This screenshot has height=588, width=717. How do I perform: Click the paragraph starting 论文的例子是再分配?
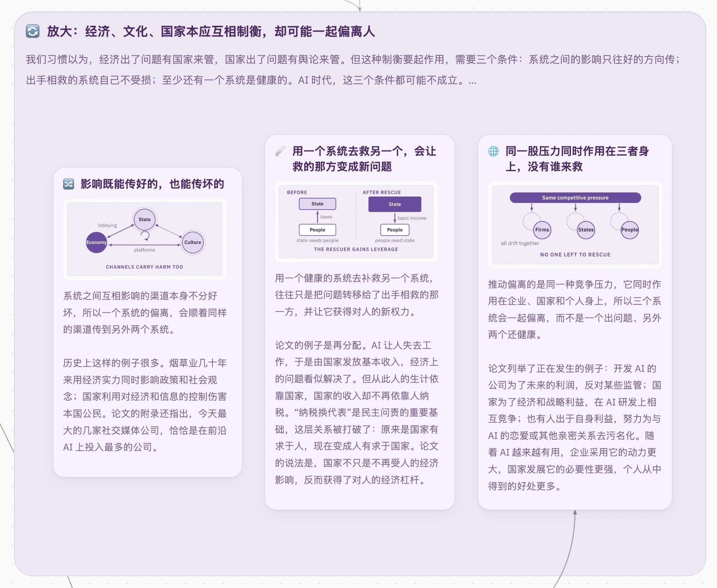point(357,413)
